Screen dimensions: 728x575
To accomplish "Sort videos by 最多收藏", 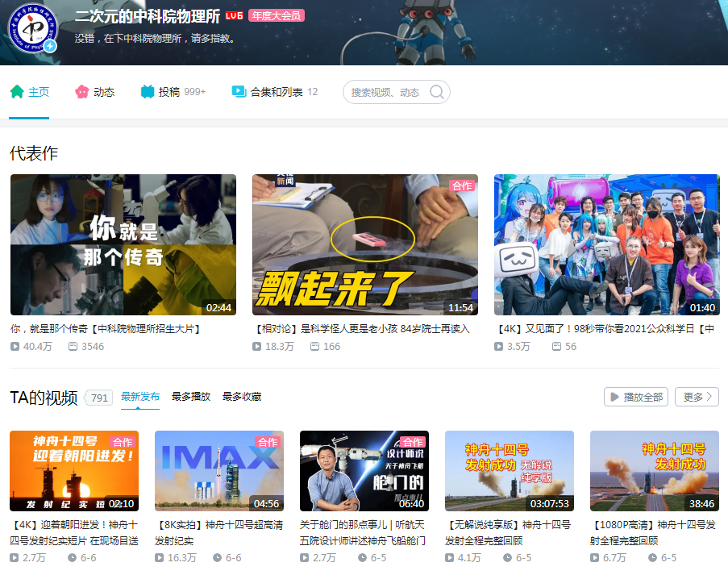I will point(242,397).
